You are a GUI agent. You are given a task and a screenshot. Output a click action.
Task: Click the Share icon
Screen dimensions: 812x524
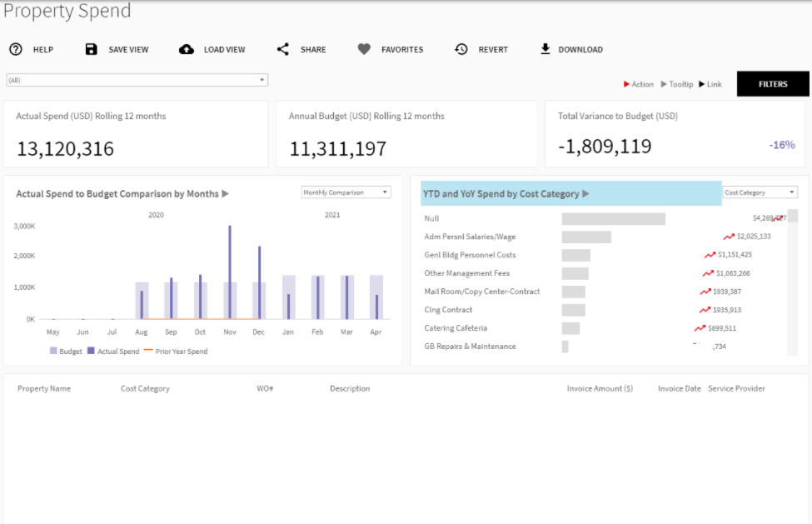[282, 49]
